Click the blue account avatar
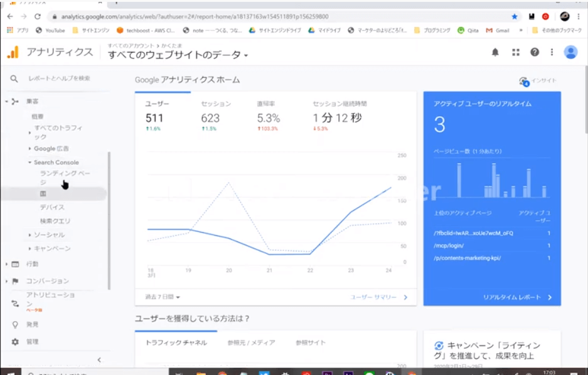The width and height of the screenshot is (588, 375). [x=571, y=52]
